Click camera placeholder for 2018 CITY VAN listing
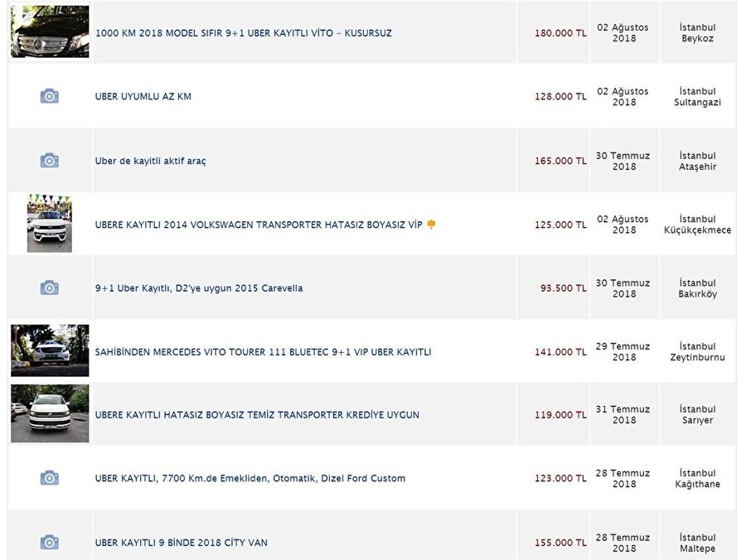746x560 pixels. click(50, 542)
